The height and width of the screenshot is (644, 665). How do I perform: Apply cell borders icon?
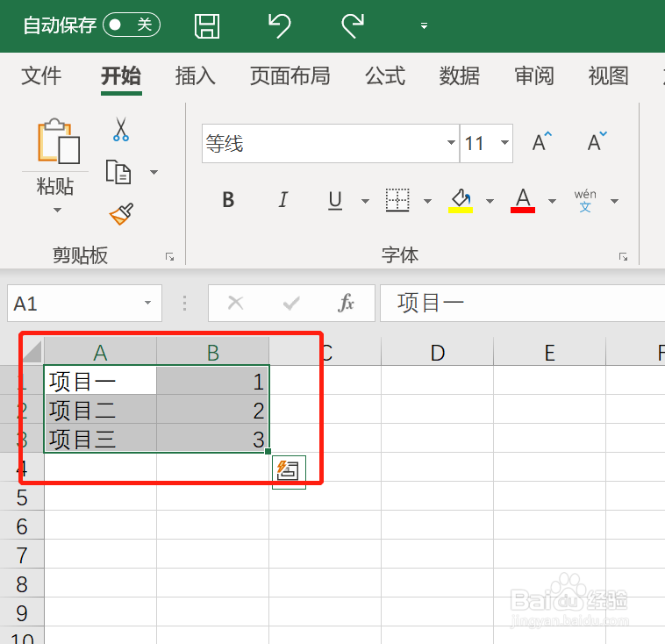pyautogui.click(x=397, y=200)
